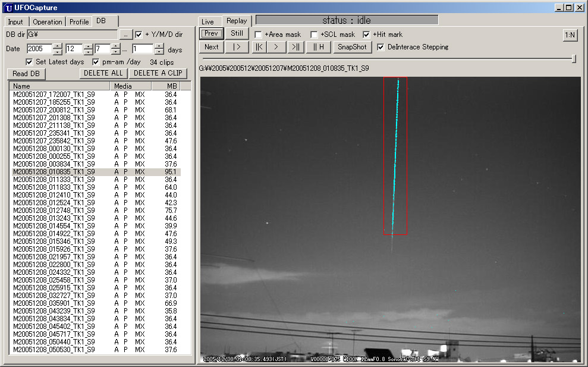
Task: Toggle the +SCL mask checkbox
Action: click(314, 34)
